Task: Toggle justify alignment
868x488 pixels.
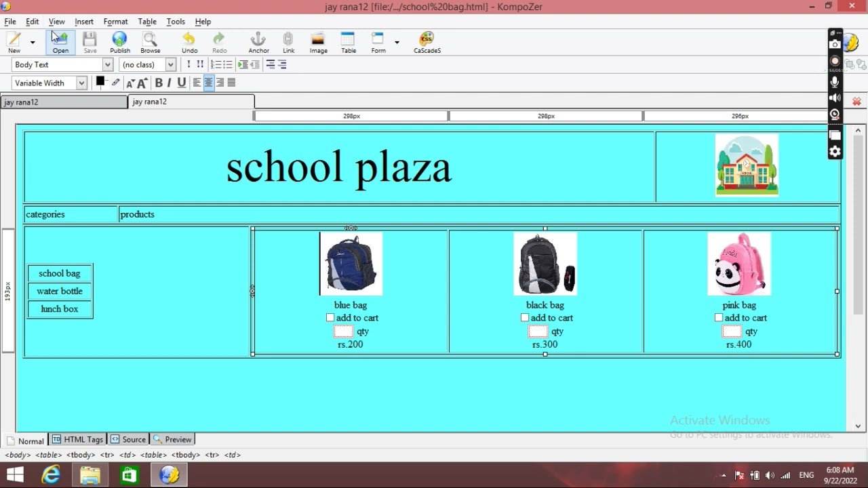Action: coord(231,83)
